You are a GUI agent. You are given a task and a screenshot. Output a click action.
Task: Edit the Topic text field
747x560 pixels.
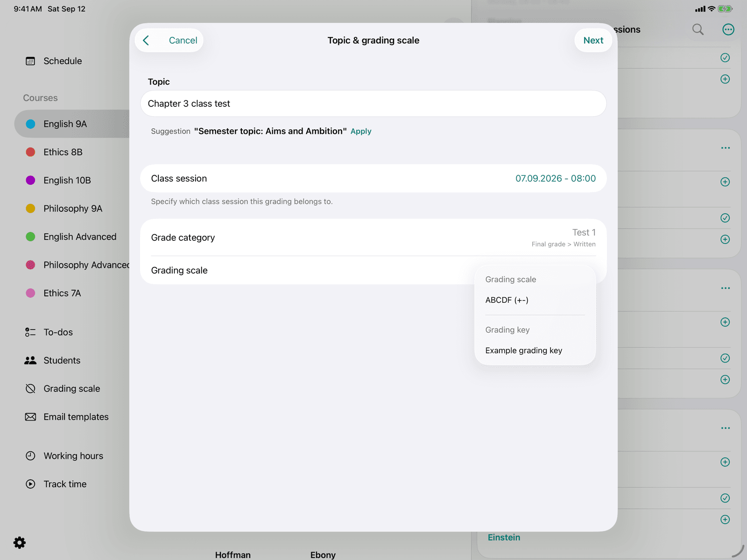(373, 104)
